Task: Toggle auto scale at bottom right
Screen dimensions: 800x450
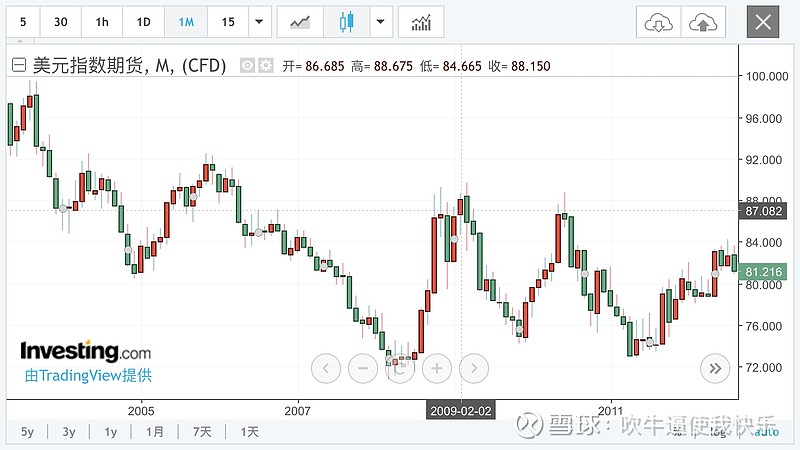Action: coord(765,432)
